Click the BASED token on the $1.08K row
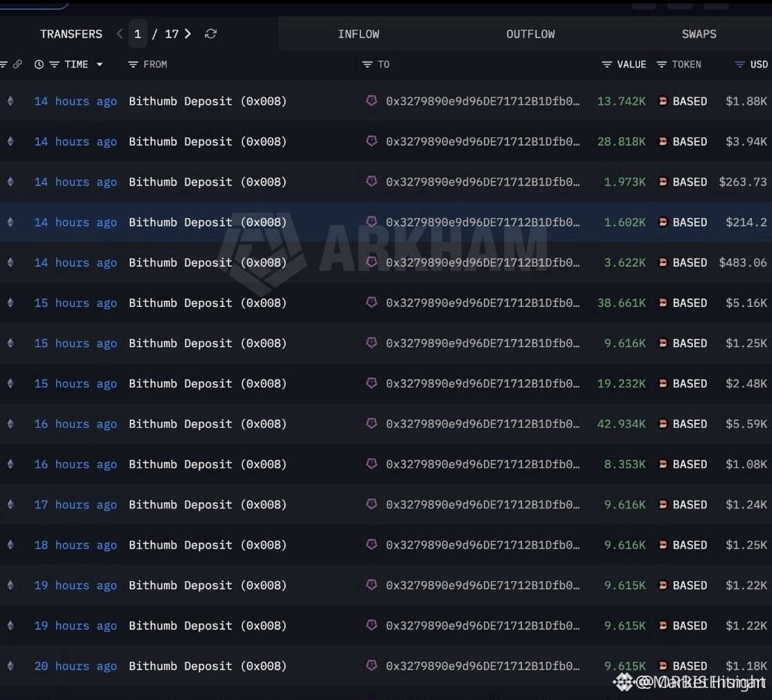772x700 pixels. click(690, 464)
